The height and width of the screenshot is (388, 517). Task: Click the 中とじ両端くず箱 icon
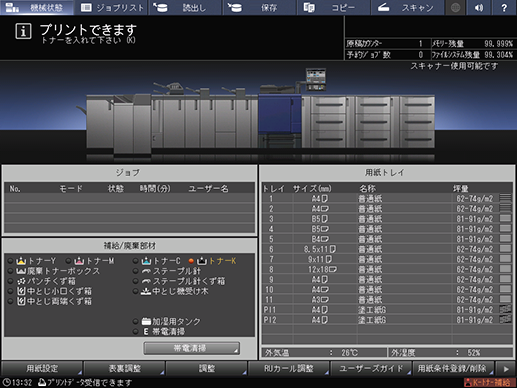(21, 301)
